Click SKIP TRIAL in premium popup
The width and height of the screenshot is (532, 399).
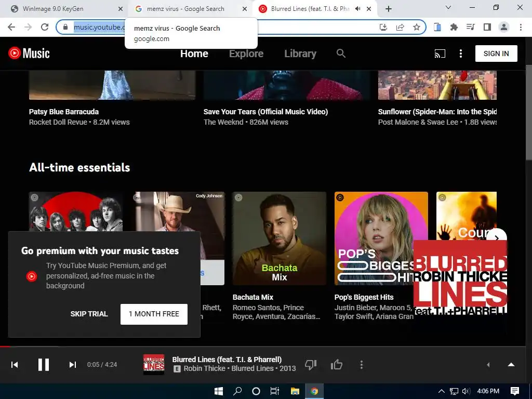[x=89, y=314]
